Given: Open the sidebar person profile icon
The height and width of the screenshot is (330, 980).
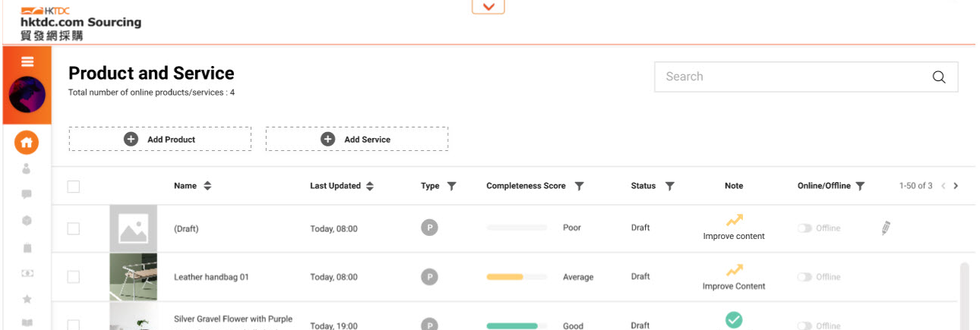Looking at the screenshot, I should click(x=27, y=168).
